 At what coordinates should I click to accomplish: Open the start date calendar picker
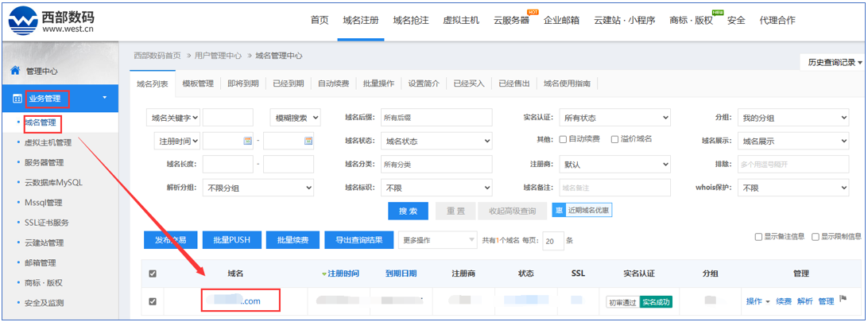coord(248,141)
